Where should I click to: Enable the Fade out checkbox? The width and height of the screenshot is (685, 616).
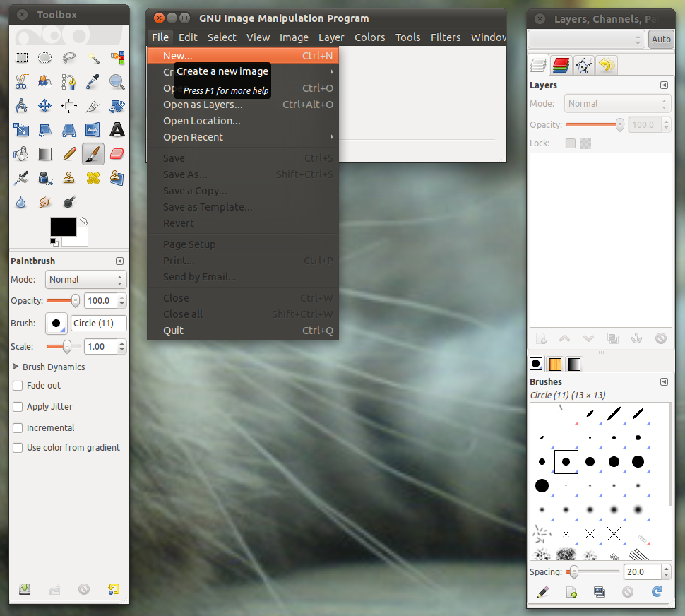[18, 386]
